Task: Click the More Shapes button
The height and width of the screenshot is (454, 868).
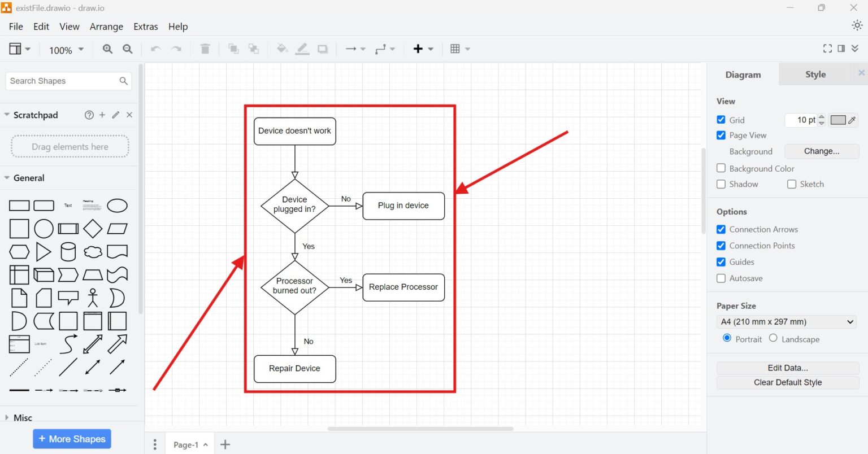Action: 72,439
